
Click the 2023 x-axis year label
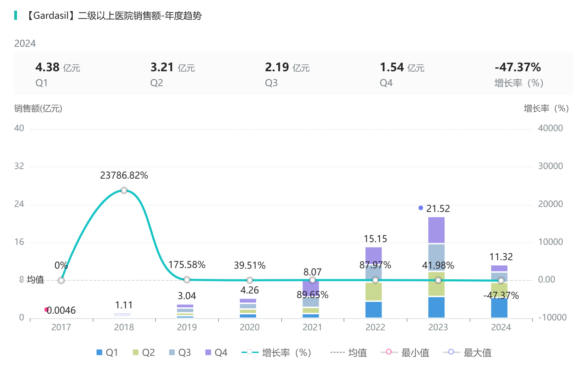coord(438,327)
